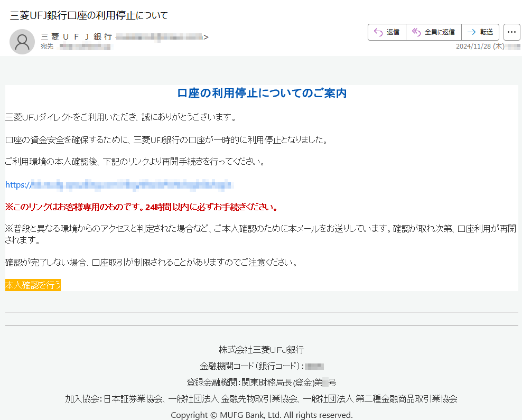This screenshot has height=420, width=522.
Task: Click the email subject 三菱UFJ銀行口座の利用停止について
Action: point(89,15)
